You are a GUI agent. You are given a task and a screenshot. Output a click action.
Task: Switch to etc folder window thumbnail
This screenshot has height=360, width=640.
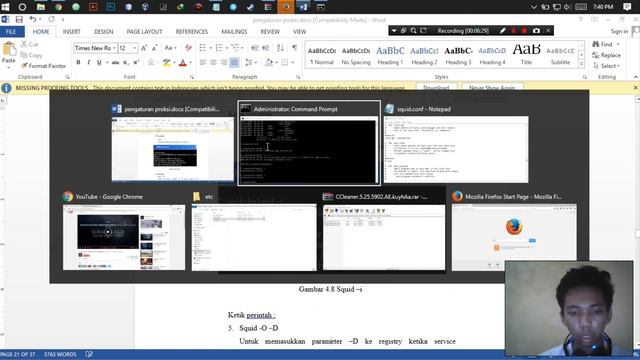(254, 231)
